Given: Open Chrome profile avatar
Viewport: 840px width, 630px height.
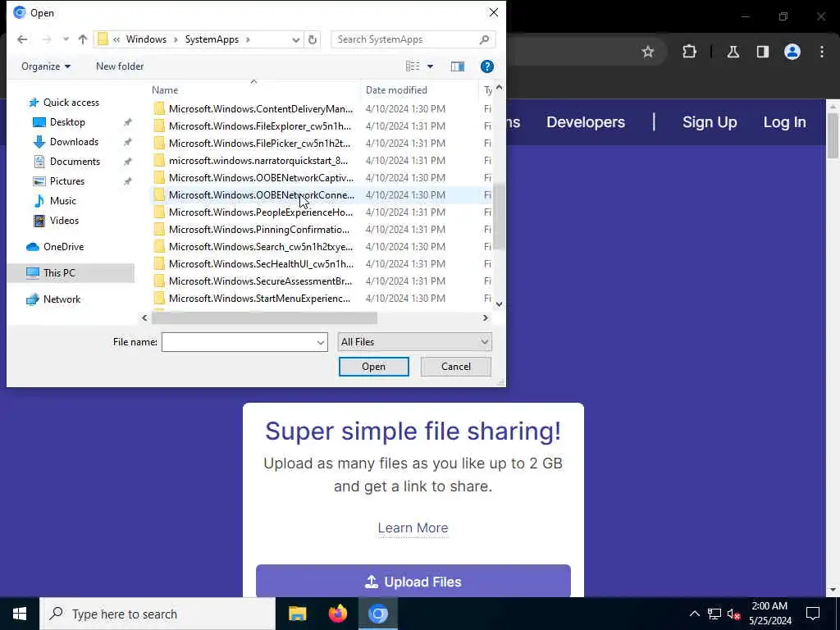Looking at the screenshot, I should [x=792, y=52].
